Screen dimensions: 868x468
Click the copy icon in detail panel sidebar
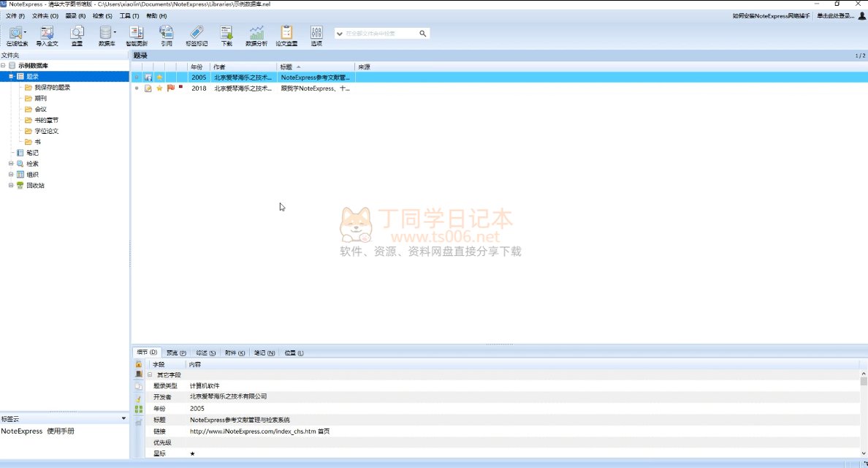coord(138,386)
